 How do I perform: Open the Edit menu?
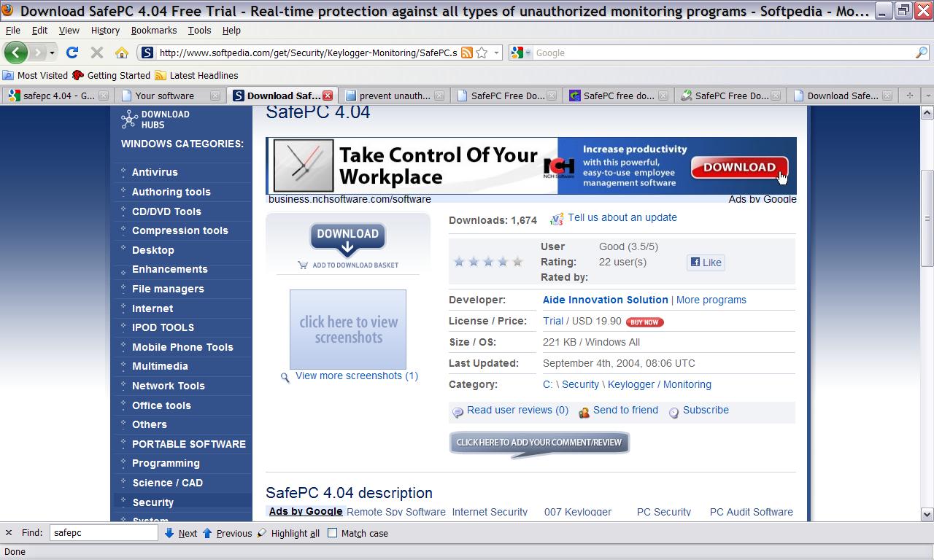tap(39, 30)
